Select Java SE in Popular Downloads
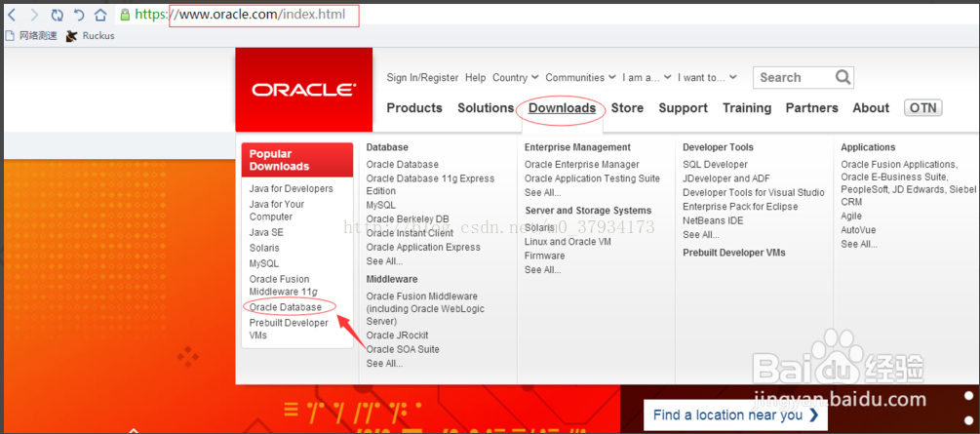 click(266, 232)
